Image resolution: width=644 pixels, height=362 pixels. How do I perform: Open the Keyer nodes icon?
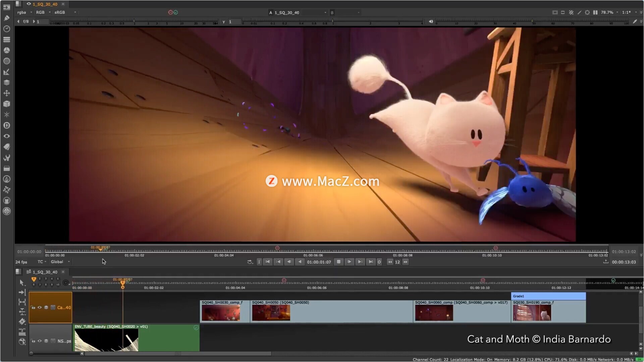coord(6,72)
